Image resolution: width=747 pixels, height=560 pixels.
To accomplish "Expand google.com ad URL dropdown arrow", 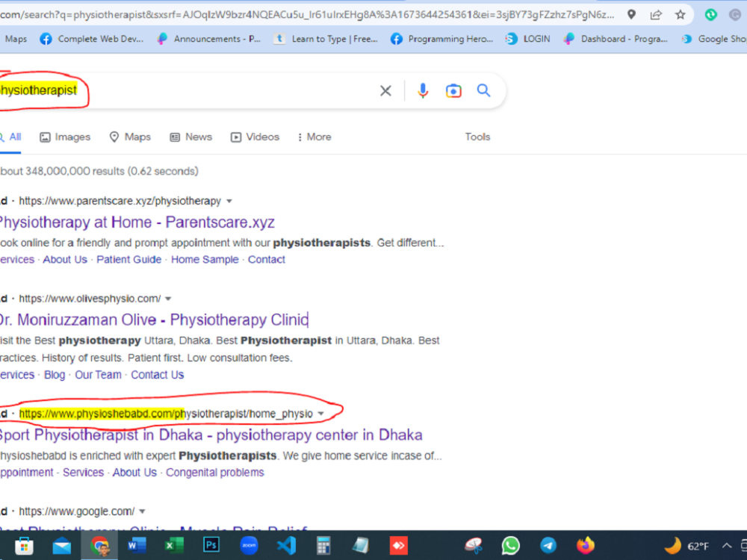I will [x=142, y=512].
